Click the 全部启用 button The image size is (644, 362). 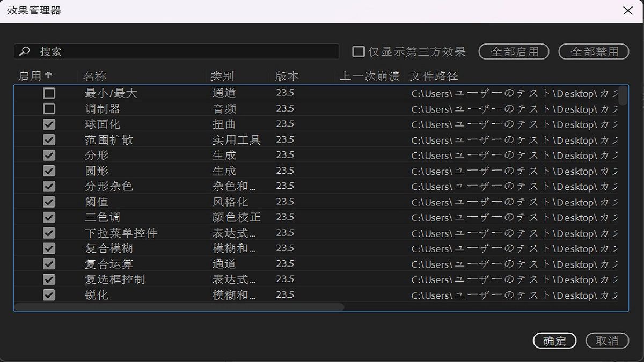click(513, 51)
